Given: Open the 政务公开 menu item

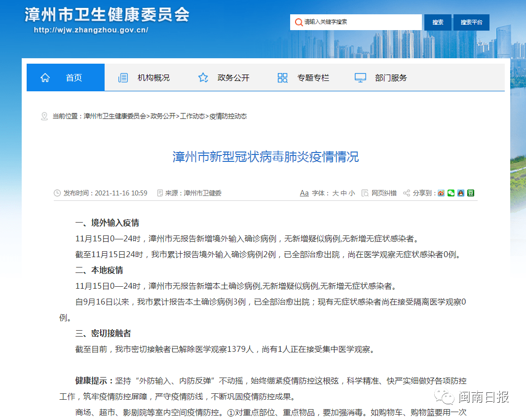Looking at the screenshot, I should 233,78.
